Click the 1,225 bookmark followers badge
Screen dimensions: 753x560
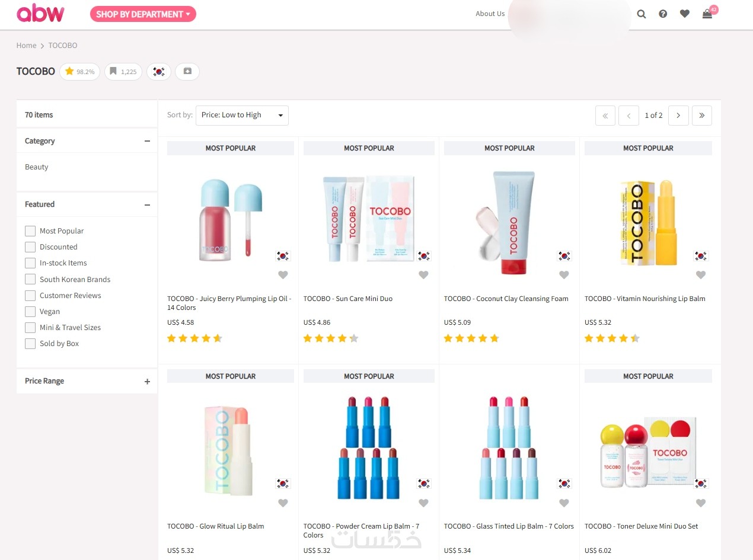pyautogui.click(x=123, y=72)
